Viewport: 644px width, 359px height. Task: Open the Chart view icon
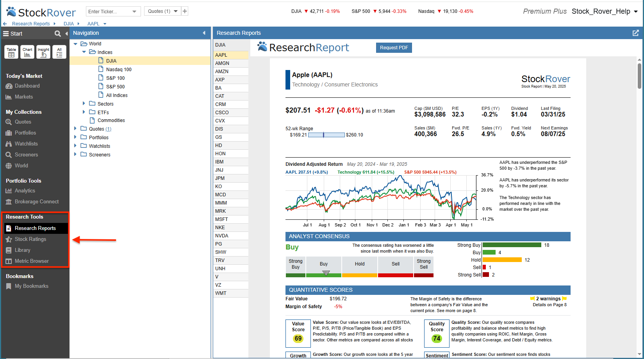click(x=27, y=52)
